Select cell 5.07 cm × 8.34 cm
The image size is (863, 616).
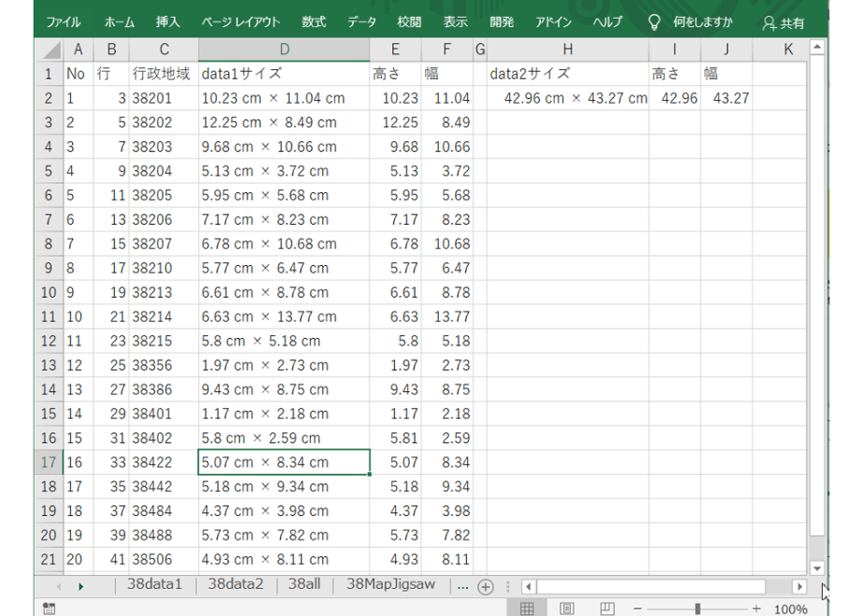(284, 462)
